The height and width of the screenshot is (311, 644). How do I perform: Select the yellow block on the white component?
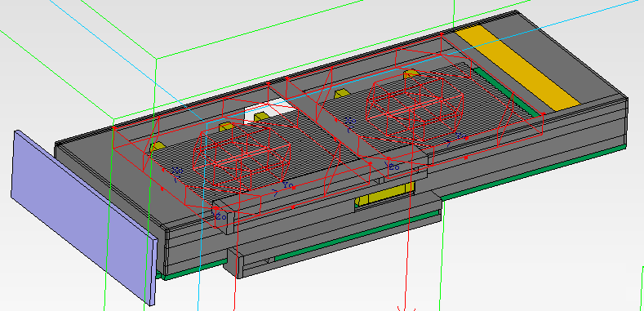click(262, 117)
